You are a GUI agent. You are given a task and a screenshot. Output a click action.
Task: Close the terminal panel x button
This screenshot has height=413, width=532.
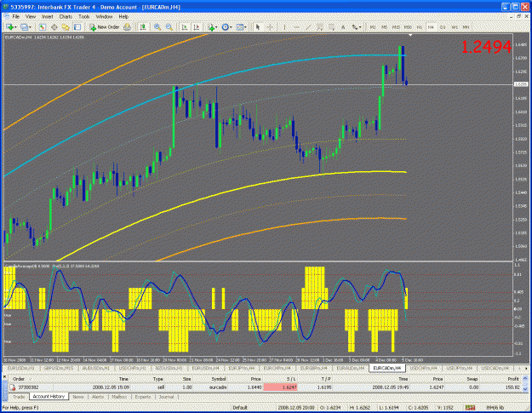[x=5, y=376]
